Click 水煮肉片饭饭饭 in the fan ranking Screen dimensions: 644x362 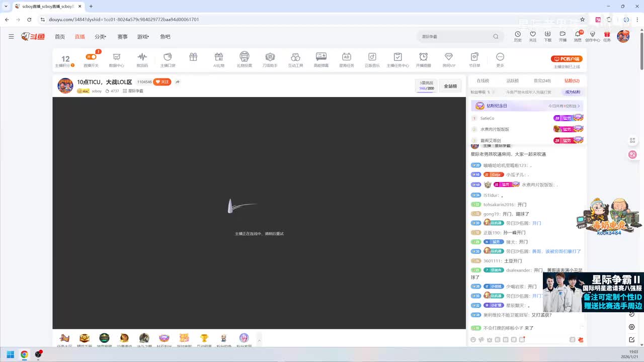[495, 129]
